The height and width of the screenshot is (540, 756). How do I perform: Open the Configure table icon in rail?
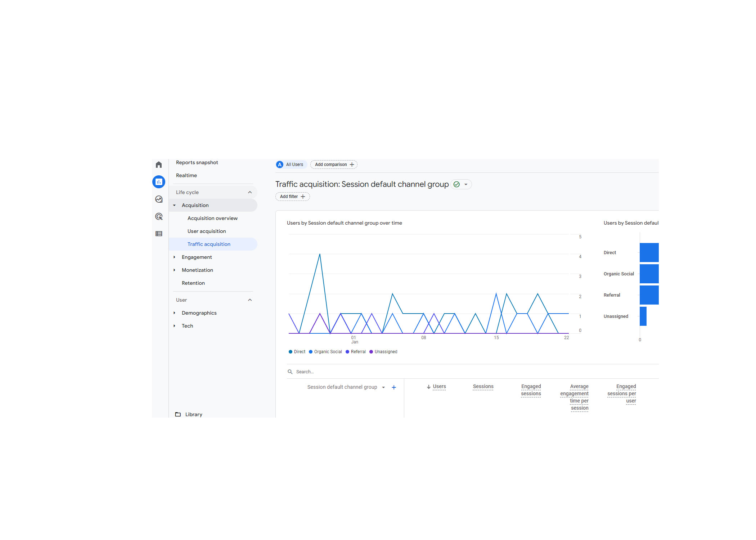(159, 234)
